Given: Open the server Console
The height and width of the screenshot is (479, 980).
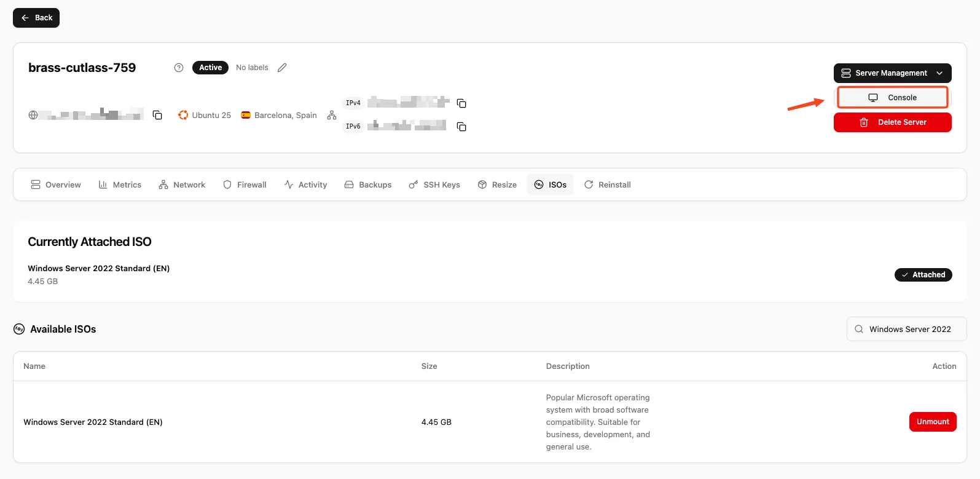Looking at the screenshot, I should point(892,98).
